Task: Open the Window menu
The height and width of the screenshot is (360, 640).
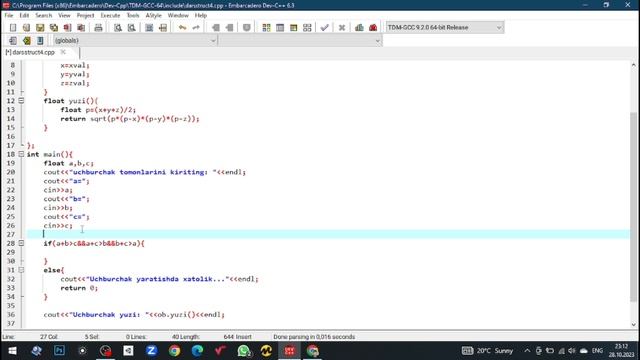Action: coord(178,15)
